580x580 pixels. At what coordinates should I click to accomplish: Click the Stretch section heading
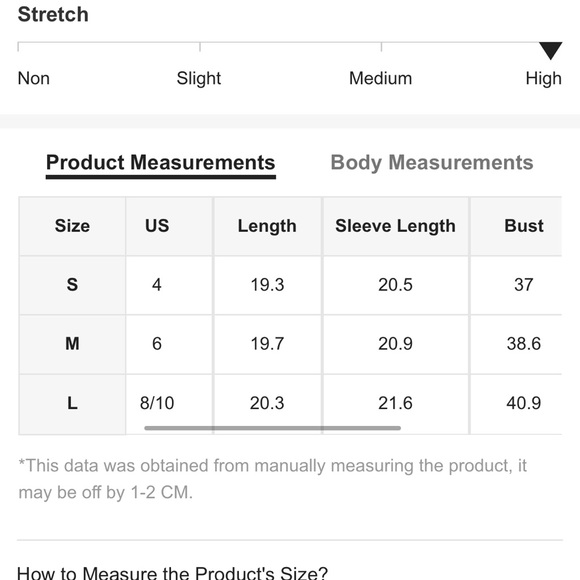tap(53, 14)
